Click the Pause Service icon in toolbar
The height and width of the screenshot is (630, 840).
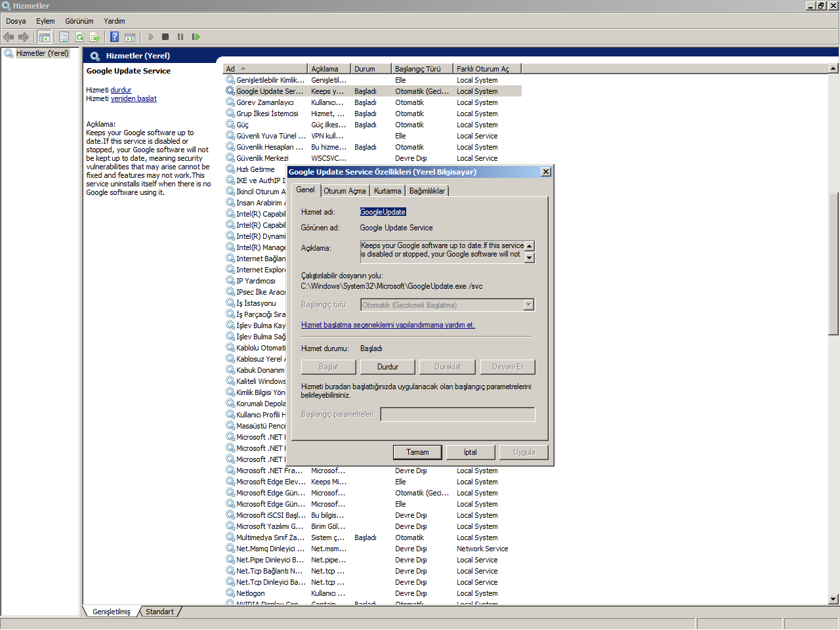180,37
